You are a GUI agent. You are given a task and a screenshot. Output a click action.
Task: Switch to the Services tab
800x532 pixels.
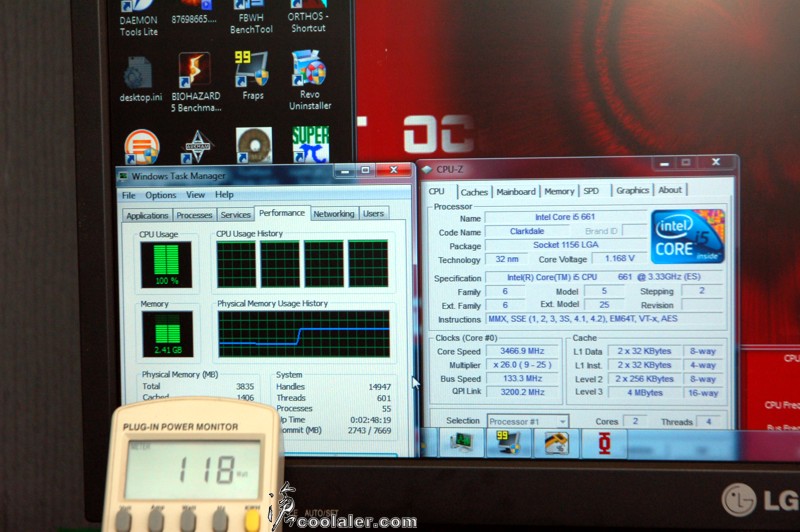[x=235, y=215]
